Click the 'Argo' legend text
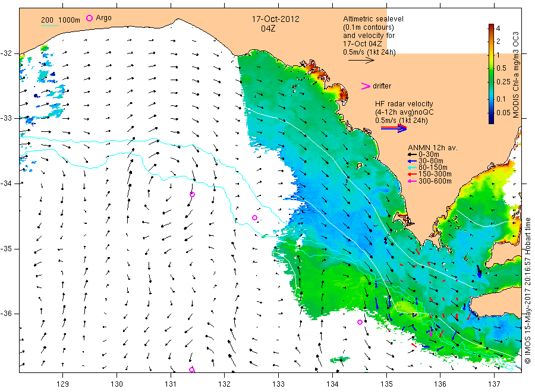The width and height of the screenshot is (535, 392). pyautogui.click(x=103, y=18)
